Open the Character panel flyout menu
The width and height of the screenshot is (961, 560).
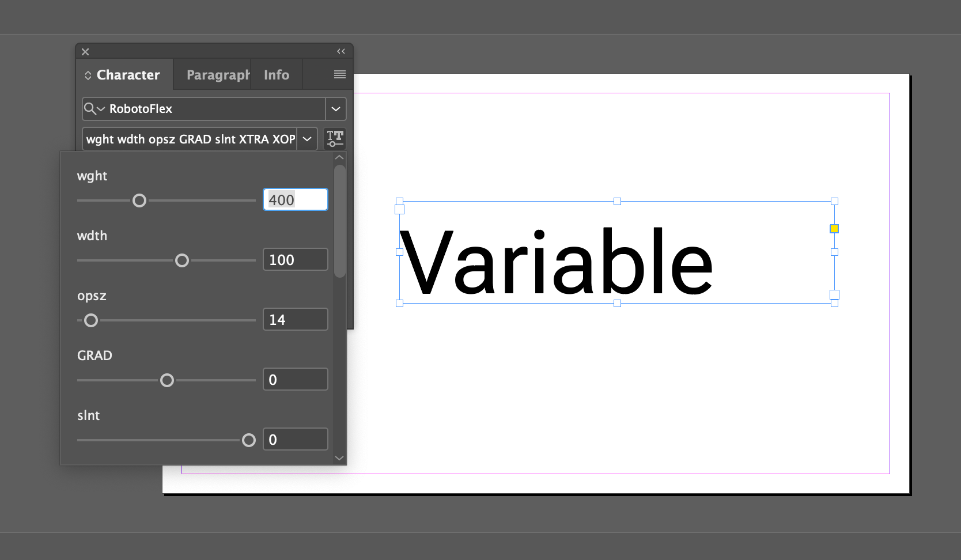point(340,74)
